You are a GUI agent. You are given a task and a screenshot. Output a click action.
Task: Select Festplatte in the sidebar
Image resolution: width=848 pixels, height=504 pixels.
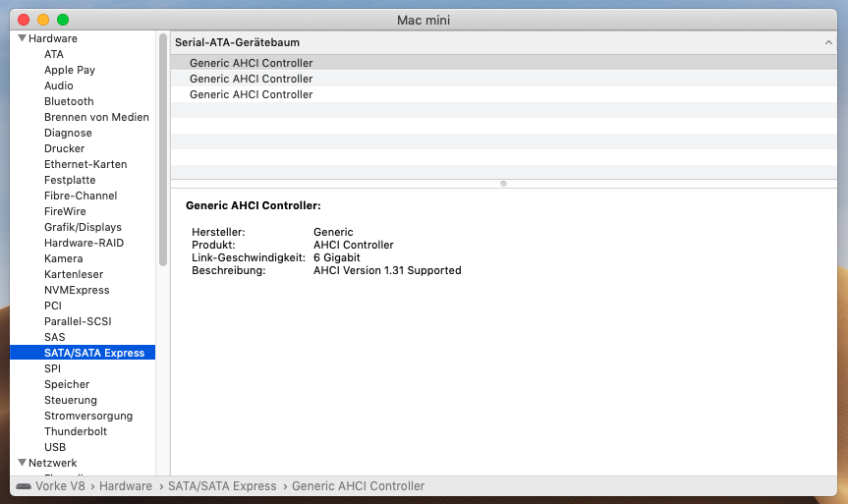70,180
